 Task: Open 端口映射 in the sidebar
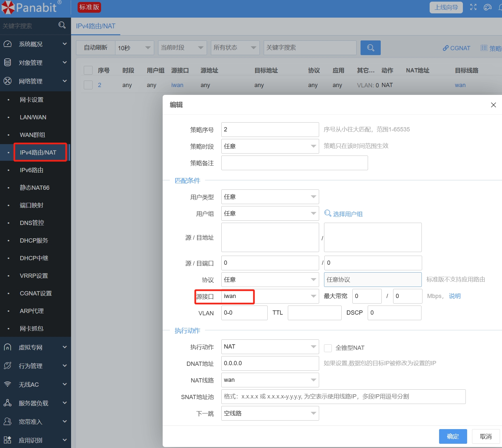tap(32, 205)
